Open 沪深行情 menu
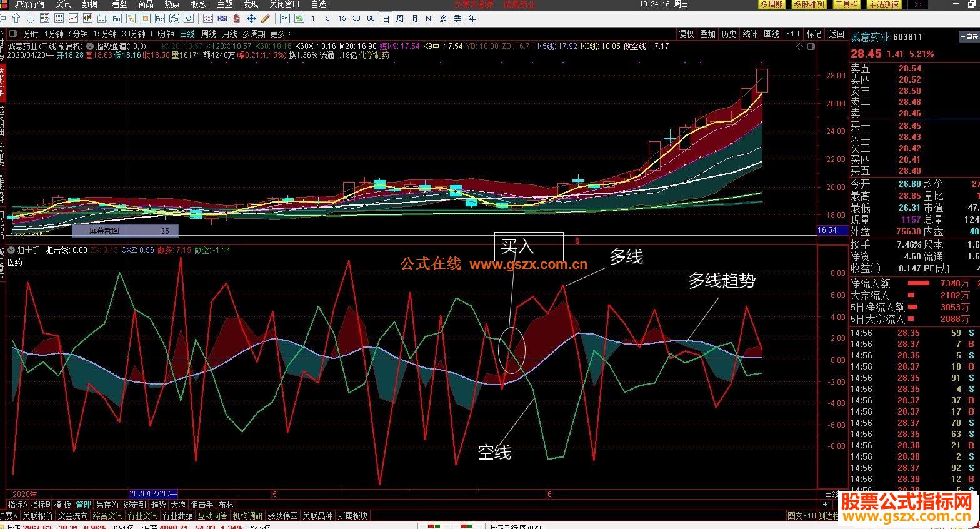 pyautogui.click(x=29, y=4)
